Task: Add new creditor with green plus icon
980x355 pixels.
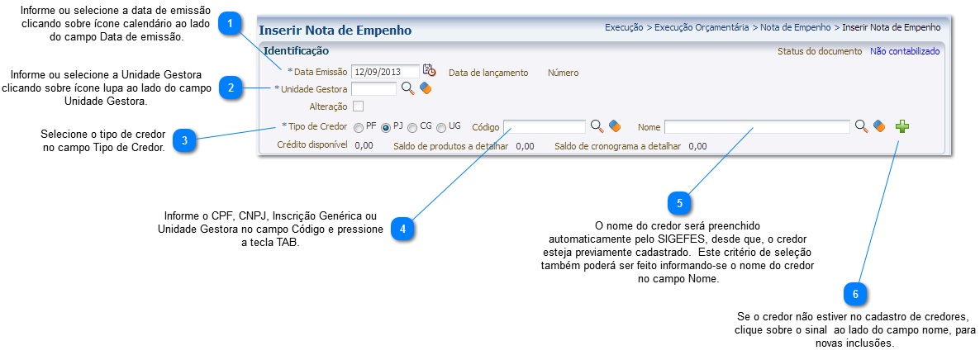Action: click(x=902, y=126)
